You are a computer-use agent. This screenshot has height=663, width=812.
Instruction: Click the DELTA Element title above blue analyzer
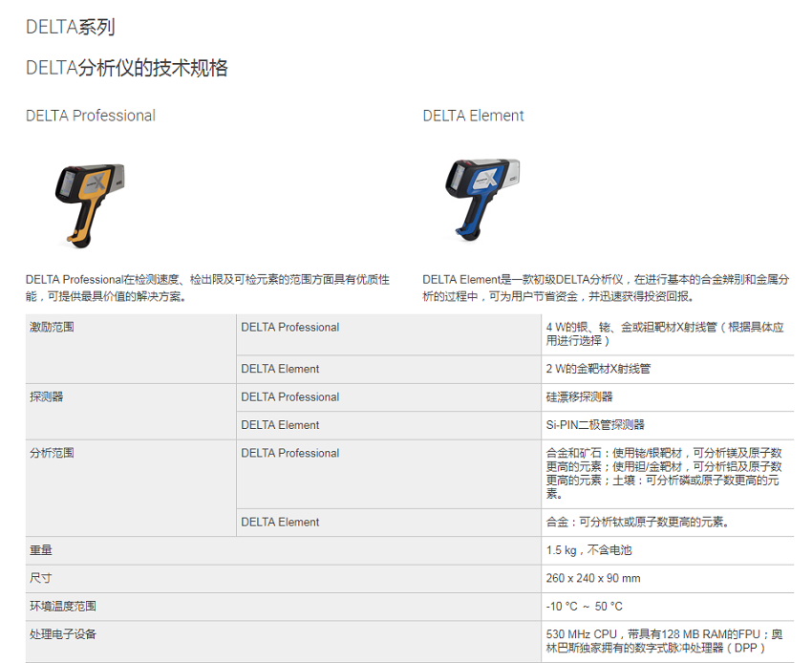(x=473, y=116)
